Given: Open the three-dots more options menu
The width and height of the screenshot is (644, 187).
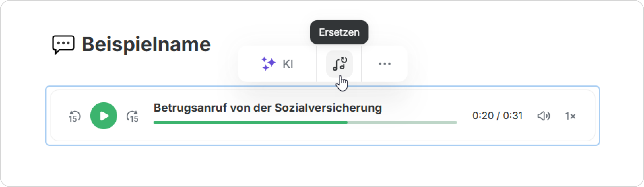Looking at the screenshot, I should pyautogui.click(x=385, y=64).
